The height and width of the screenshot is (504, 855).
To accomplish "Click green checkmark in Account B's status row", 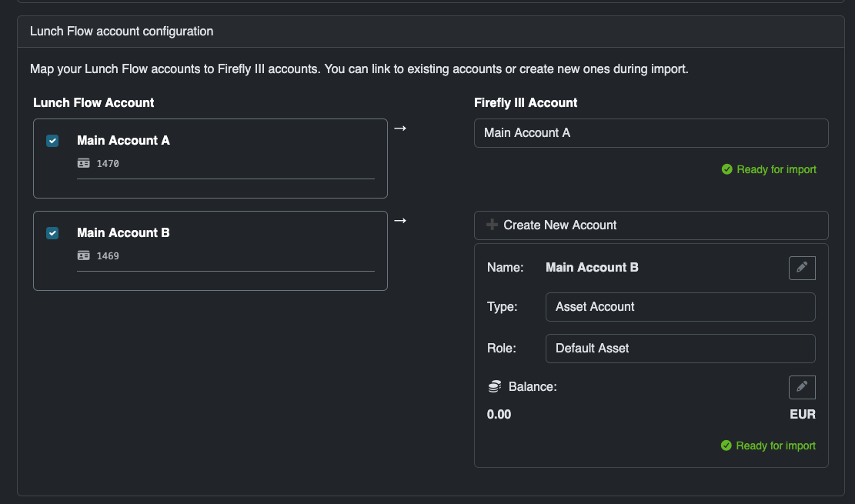I will point(726,445).
